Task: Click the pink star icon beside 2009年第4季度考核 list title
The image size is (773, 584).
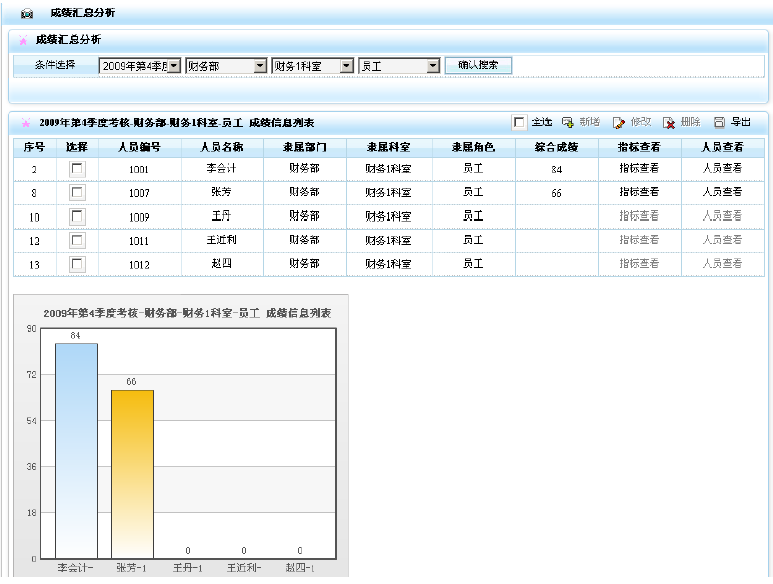Action: click(26, 123)
